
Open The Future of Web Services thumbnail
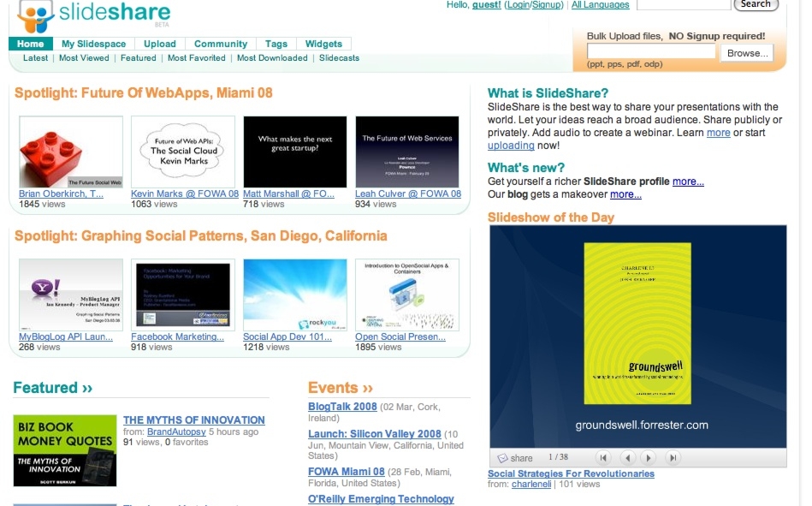click(x=407, y=152)
